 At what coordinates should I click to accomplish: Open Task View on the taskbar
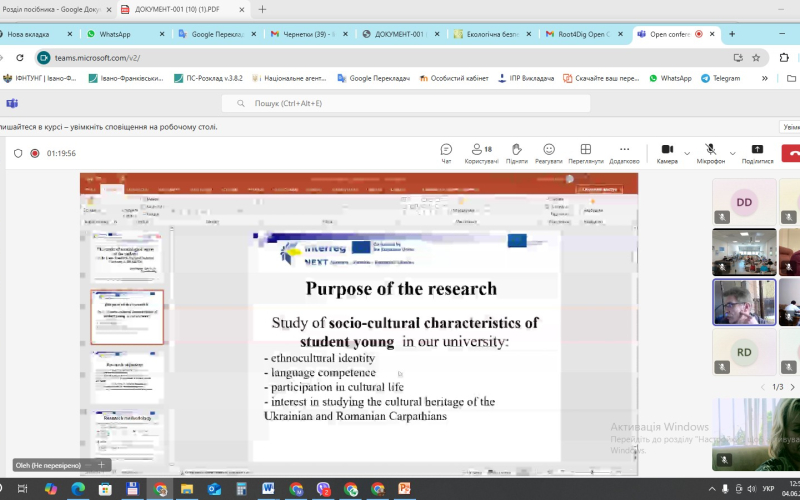coord(22,489)
